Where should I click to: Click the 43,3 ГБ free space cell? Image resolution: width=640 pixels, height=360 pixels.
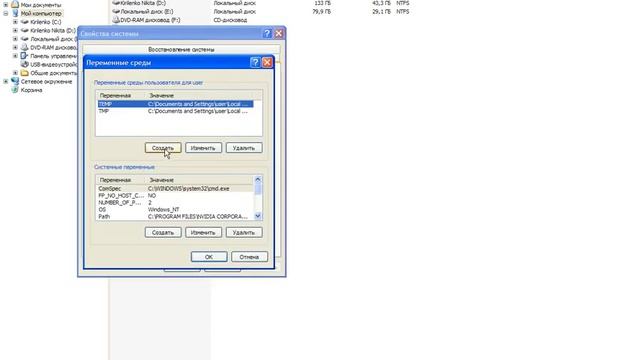coord(381,3)
